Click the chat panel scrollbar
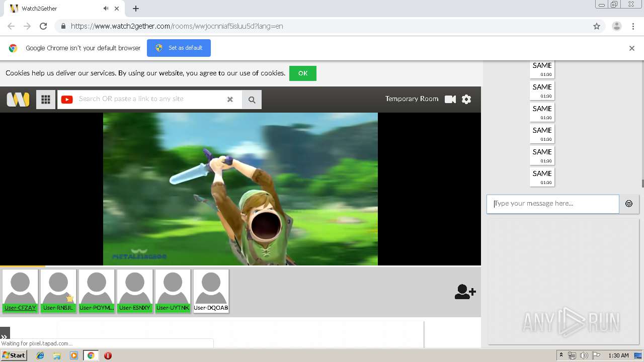This screenshot has width=644, height=362. point(642,184)
